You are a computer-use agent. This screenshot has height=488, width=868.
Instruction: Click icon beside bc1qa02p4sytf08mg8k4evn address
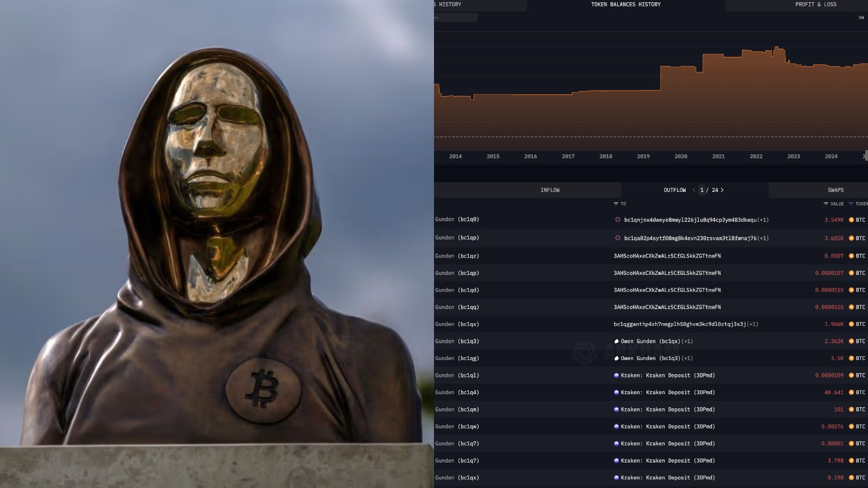[617, 239]
